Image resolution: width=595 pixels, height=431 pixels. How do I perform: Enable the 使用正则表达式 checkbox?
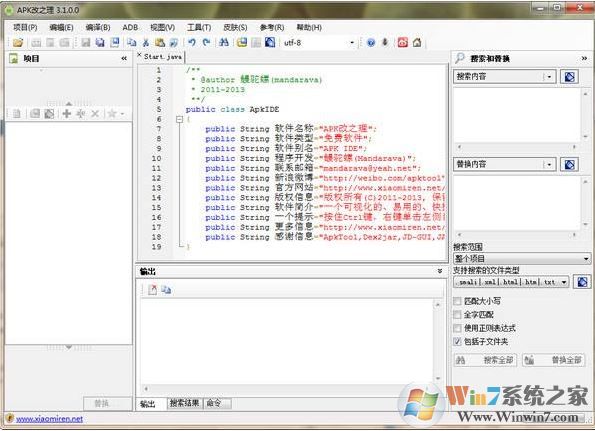(x=457, y=328)
